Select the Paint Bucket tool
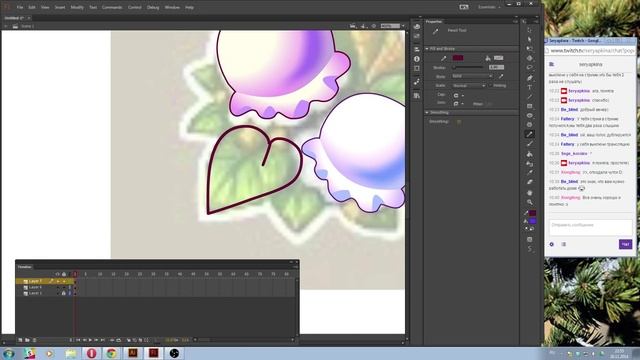The height and width of the screenshot is (360, 640). pos(529,154)
